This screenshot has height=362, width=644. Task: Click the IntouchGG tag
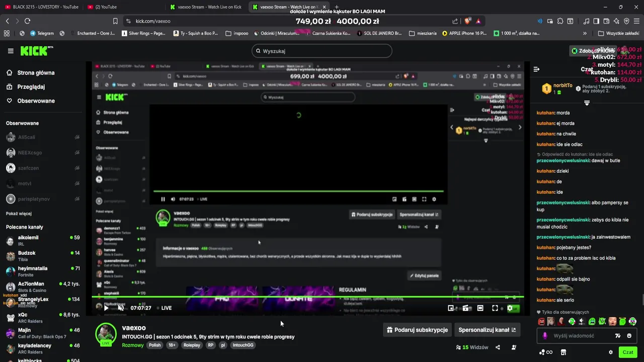(x=243, y=345)
